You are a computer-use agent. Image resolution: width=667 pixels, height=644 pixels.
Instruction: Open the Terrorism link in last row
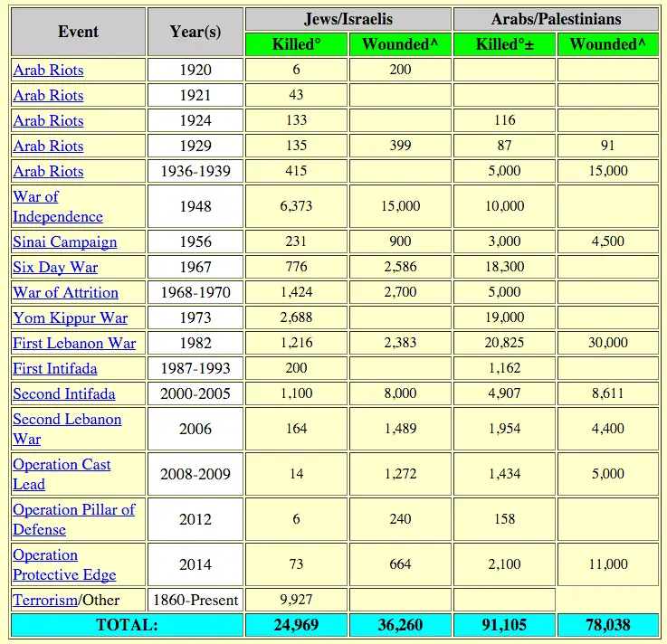[45, 600]
